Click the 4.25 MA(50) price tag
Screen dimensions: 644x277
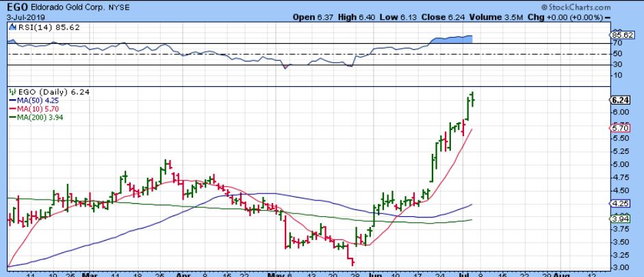[x=619, y=204]
